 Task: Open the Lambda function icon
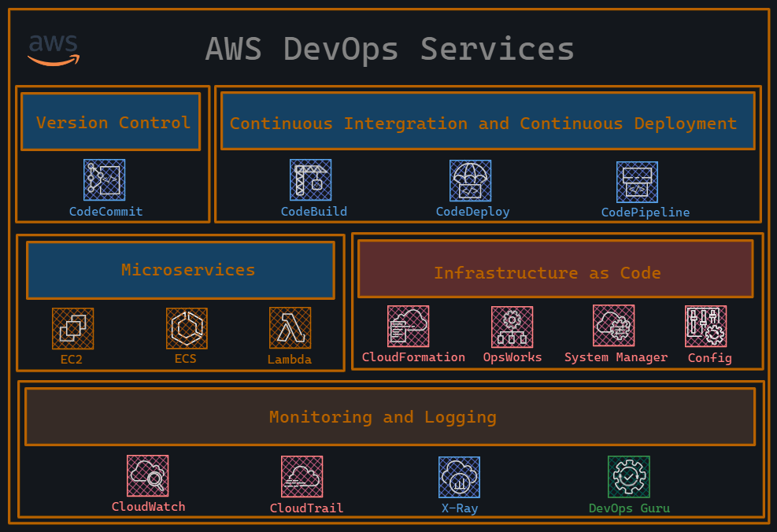coord(289,328)
